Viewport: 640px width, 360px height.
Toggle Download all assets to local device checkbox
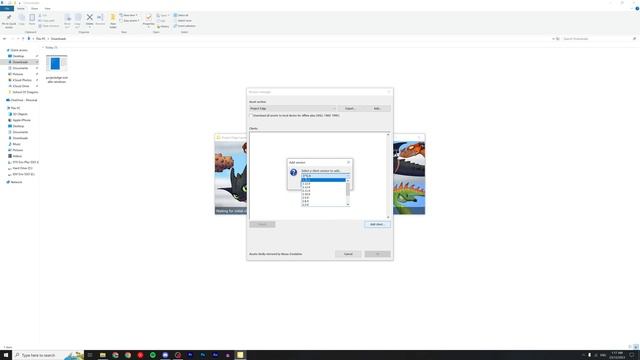point(251,116)
